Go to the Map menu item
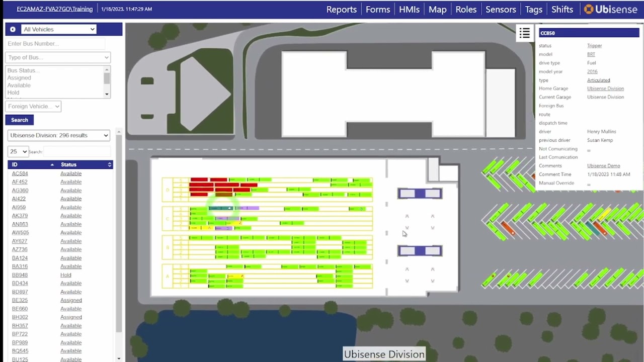 [438, 10]
